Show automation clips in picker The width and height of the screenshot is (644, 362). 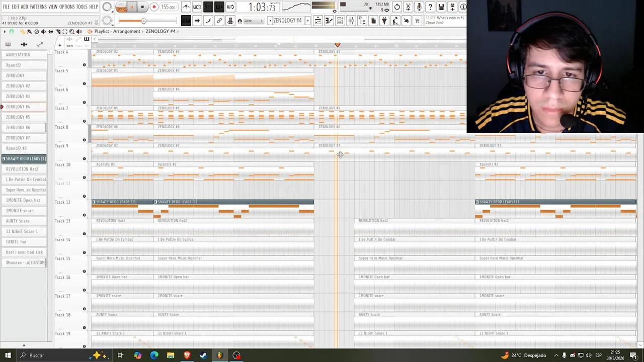coord(40,44)
